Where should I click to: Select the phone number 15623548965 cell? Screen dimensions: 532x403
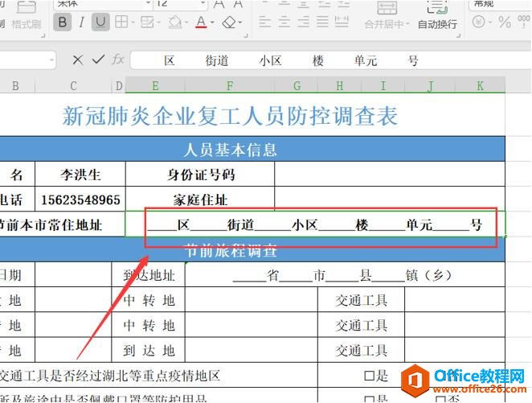[80, 199]
